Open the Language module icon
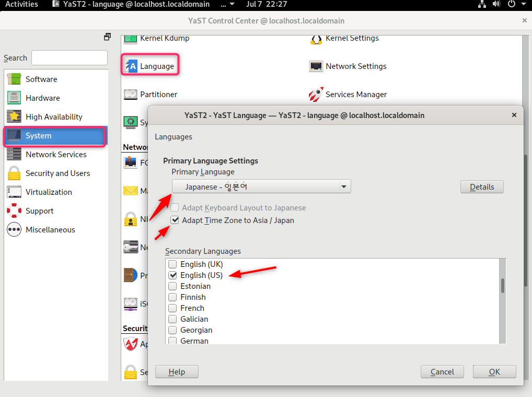Viewport: 532px width, 397px height. click(132, 66)
